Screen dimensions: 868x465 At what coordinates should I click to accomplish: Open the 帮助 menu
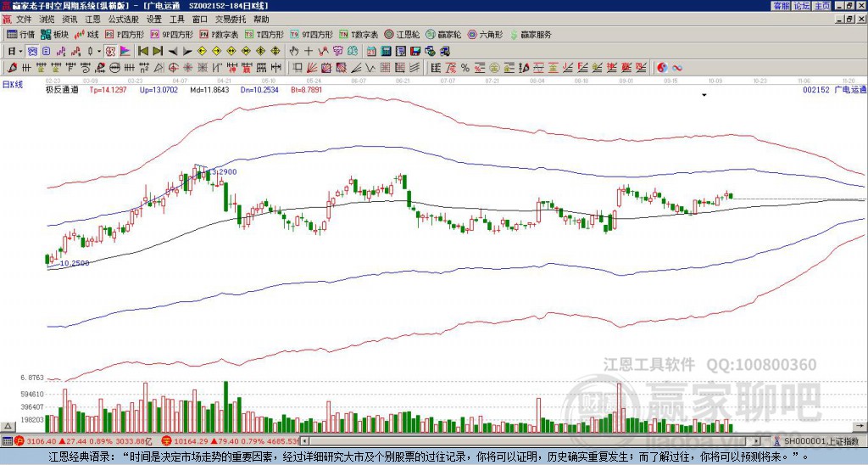261,20
